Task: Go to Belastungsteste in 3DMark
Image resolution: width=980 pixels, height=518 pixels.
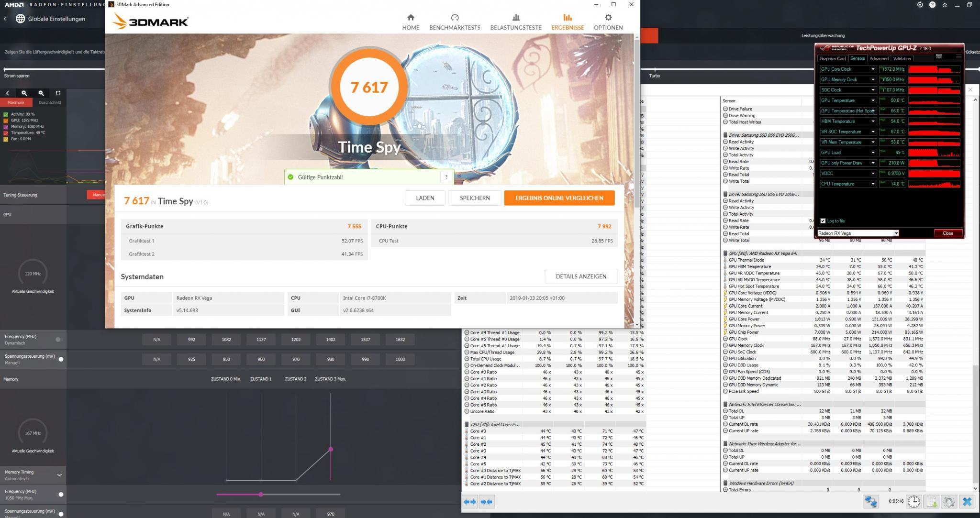Action: click(515, 22)
